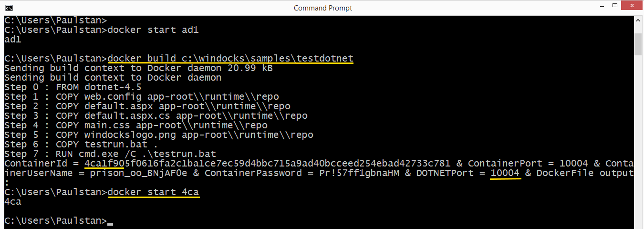Click the "Command Prompt" title bar text
Image resolution: width=644 pixels, height=229 pixels.
(322, 8)
